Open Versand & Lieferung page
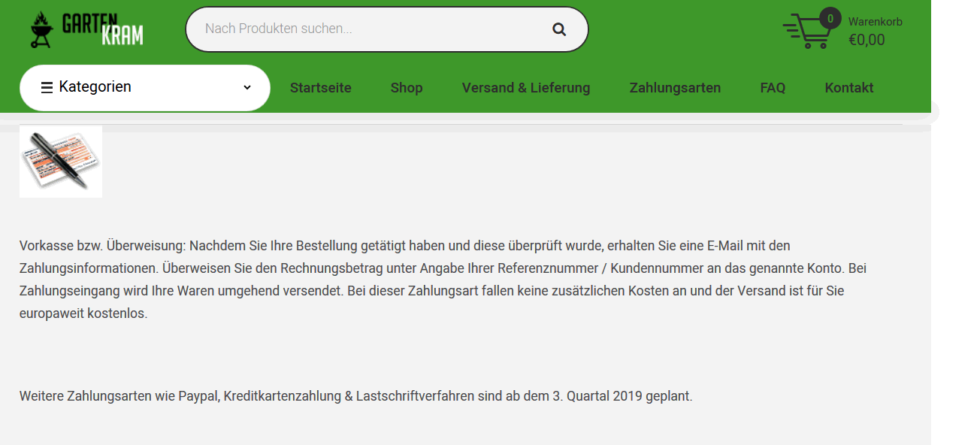 (x=526, y=88)
